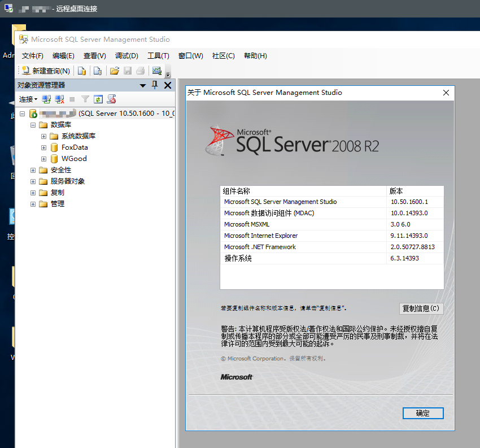Expand the FoxData database
480x448 pixels.
[x=44, y=147]
